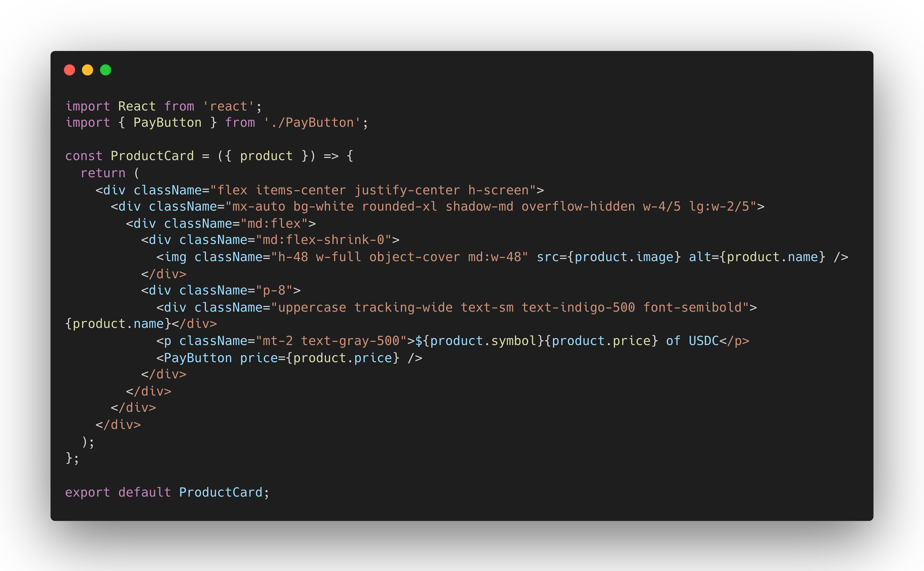Click the default keyword in the export statement
Image resolution: width=924 pixels, height=571 pixels.
point(144,493)
